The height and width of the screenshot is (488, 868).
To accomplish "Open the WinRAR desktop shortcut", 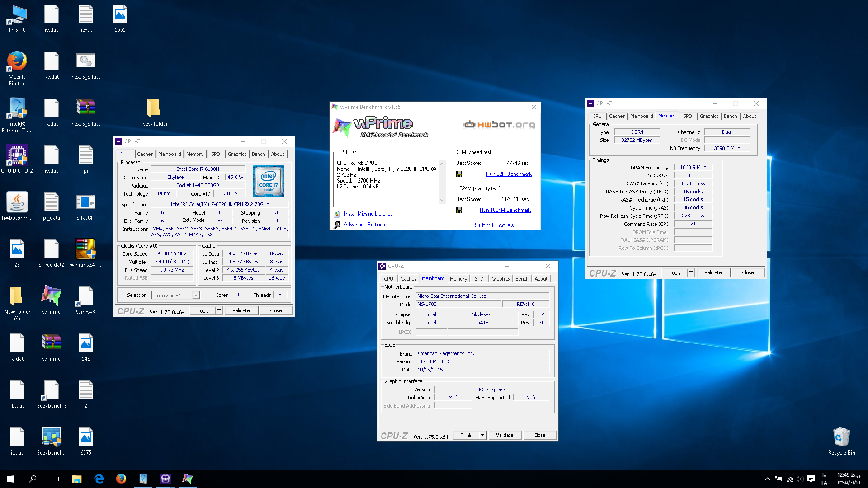I will click(85, 300).
